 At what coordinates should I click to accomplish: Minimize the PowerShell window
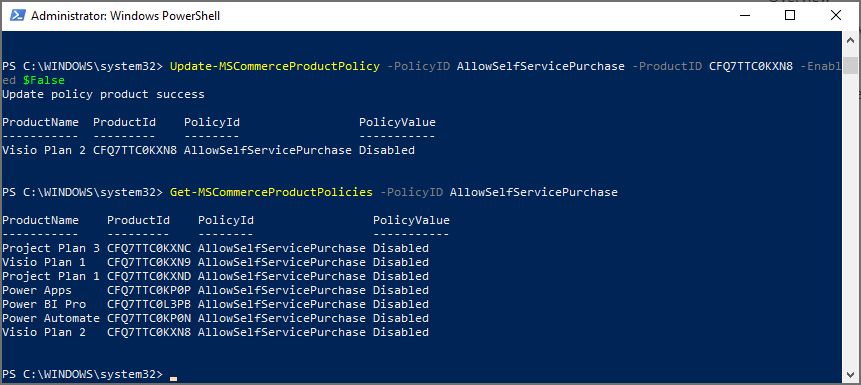click(x=745, y=16)
